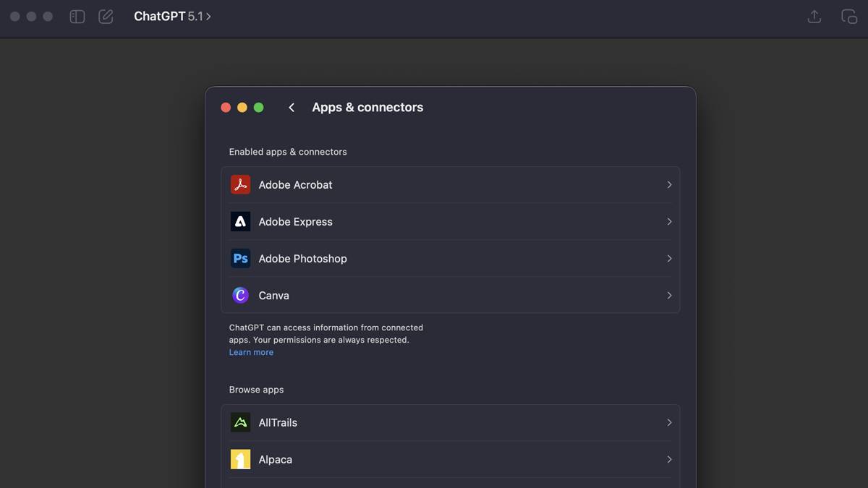Toggle the sidebar panel icon
The width and height of the screenshot is (868, 488).
(x=77, y=17)
